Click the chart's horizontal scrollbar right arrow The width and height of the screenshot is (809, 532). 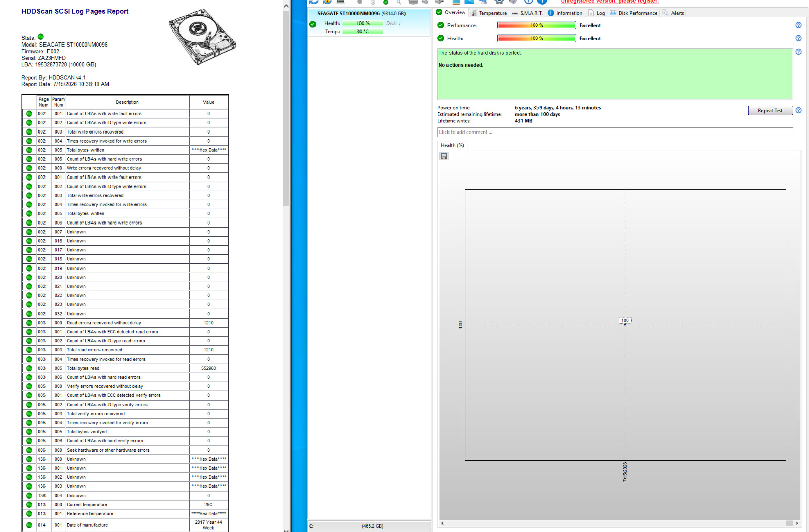pyautogui.click(x=797, y=523)
